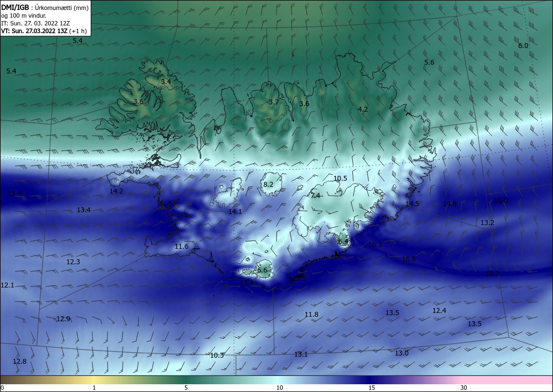
Task: Click the legend tick labeled 1
Action: click(x=94, y=388)
